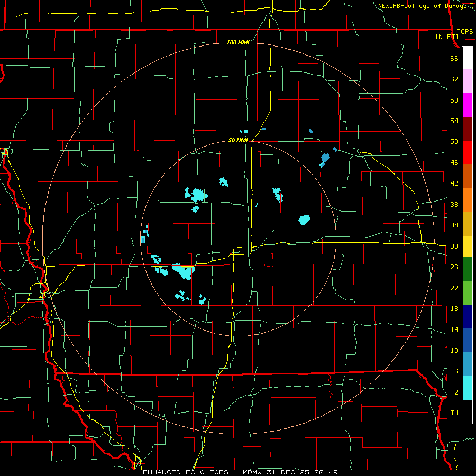Click the '66' legend value

coord(454,58)
